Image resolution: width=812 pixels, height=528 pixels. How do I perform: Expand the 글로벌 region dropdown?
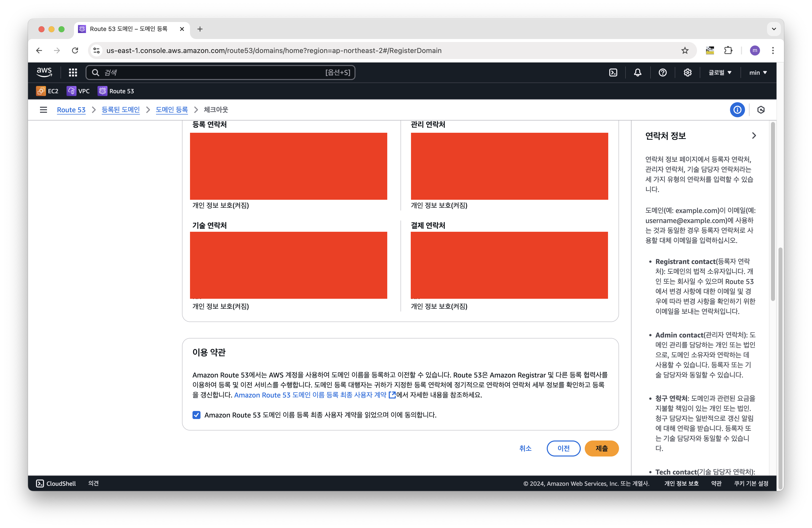click(x=719, y=72)
